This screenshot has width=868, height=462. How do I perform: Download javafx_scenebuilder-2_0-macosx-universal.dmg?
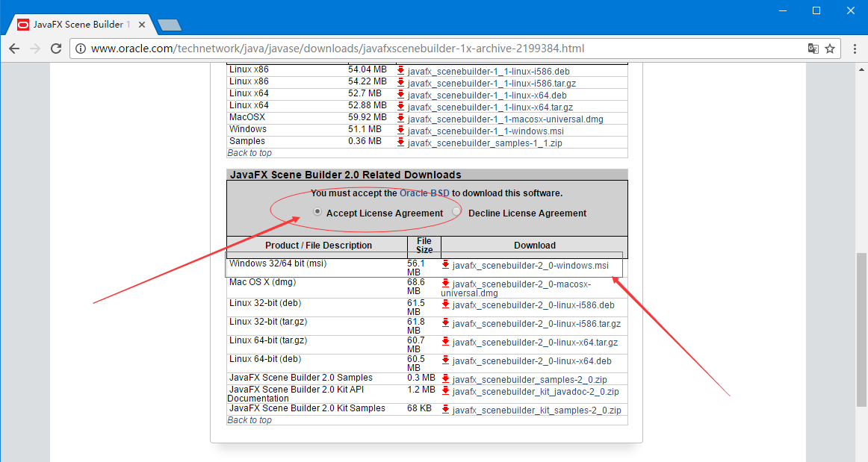point(516,289)
